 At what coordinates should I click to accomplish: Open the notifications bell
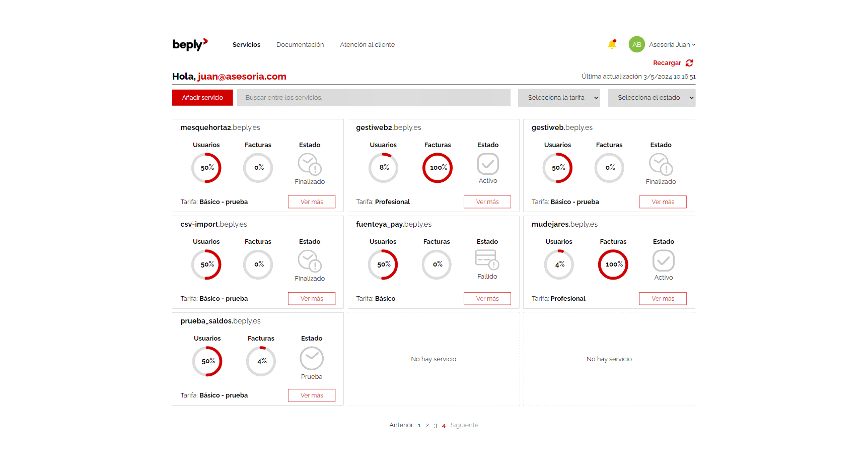click(612, 44)
